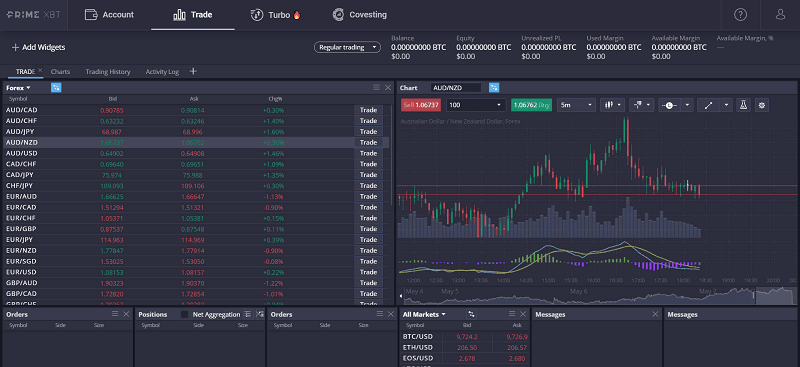The image size is (800, 367).
Task: Select the GBP/CAD row
Action: click(x=197, y=293)
